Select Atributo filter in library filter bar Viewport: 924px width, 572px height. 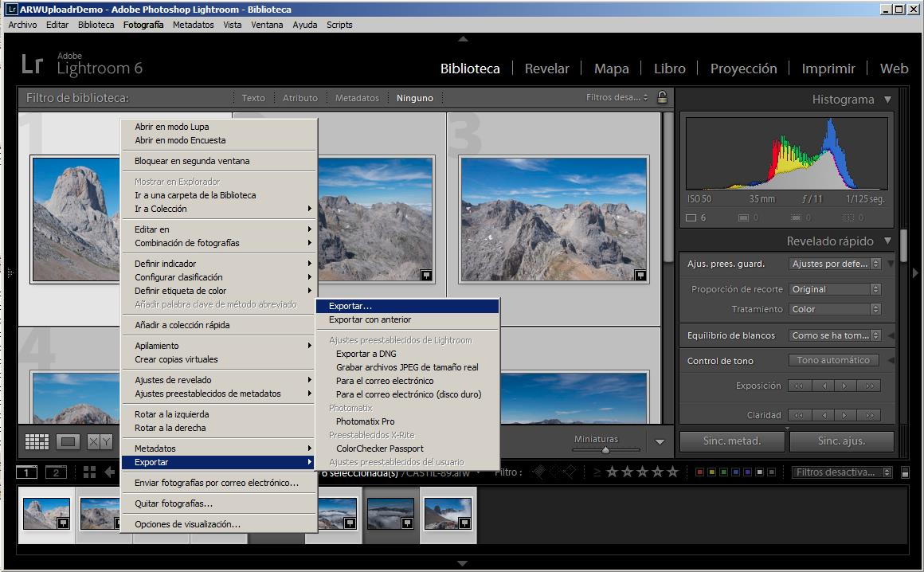pyautogui.click(x=300, y=98)
